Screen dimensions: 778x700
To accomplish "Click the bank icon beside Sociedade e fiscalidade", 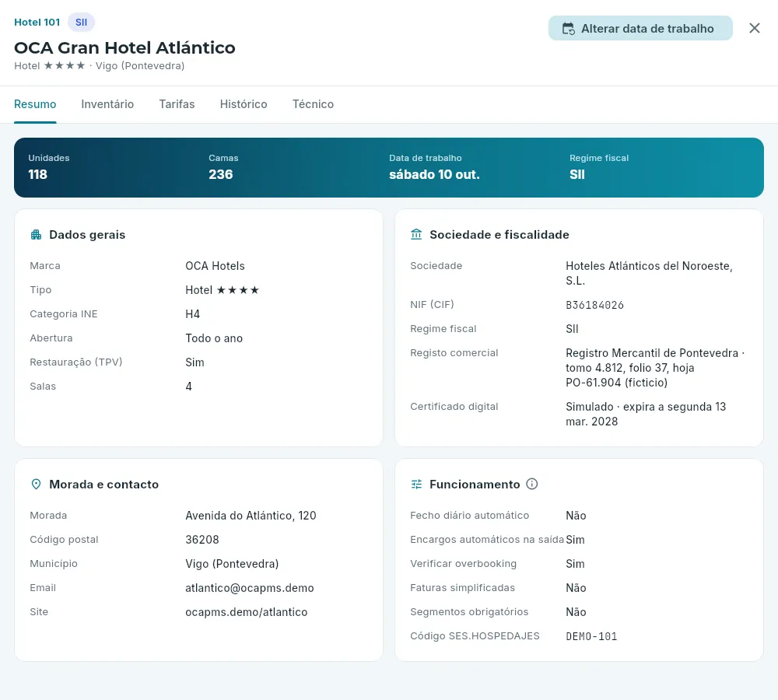I will (x=416, y=234).
